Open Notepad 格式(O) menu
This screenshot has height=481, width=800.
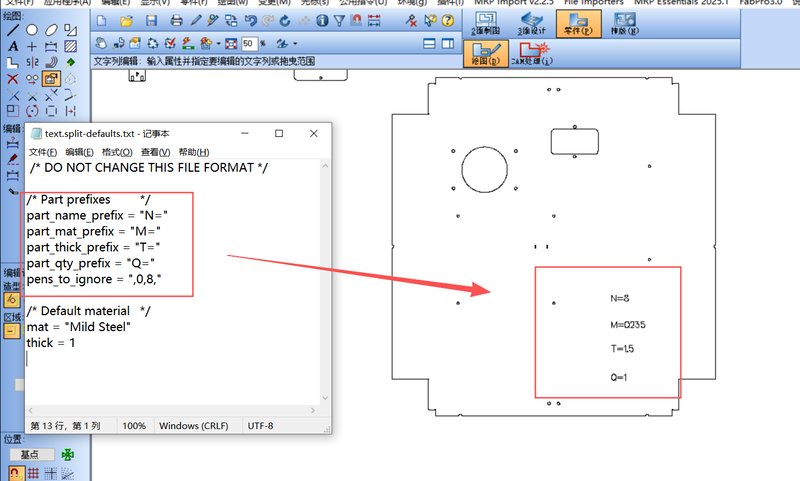click(x=117, y=152)
